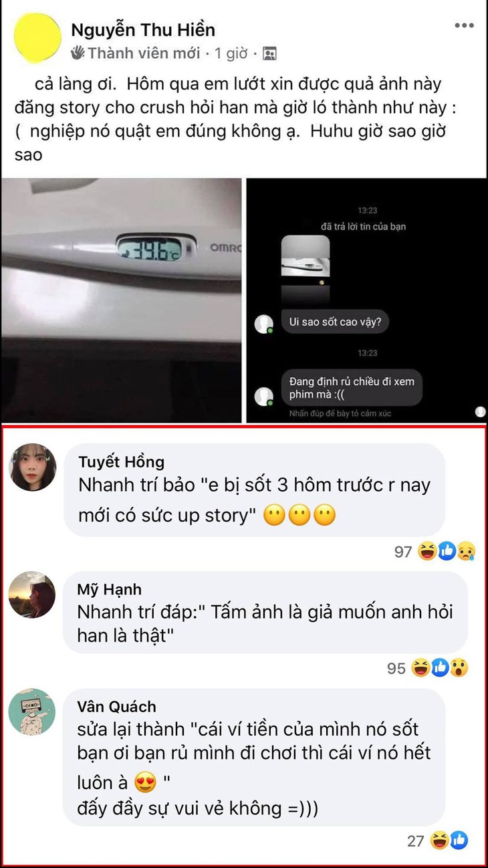488x868 pixels.
Task: Click the 27 reaction count
Action: pyautogui.click(x=416, y=841)
